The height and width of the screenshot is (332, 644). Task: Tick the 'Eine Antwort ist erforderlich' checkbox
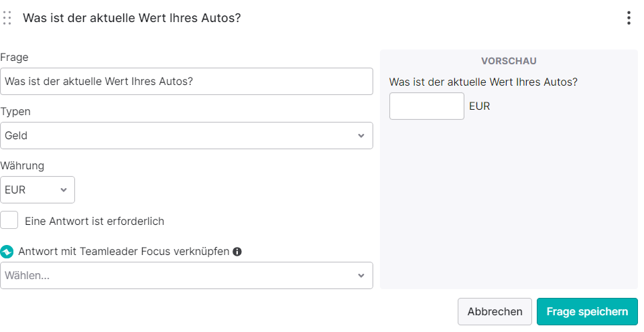point(9,220)
